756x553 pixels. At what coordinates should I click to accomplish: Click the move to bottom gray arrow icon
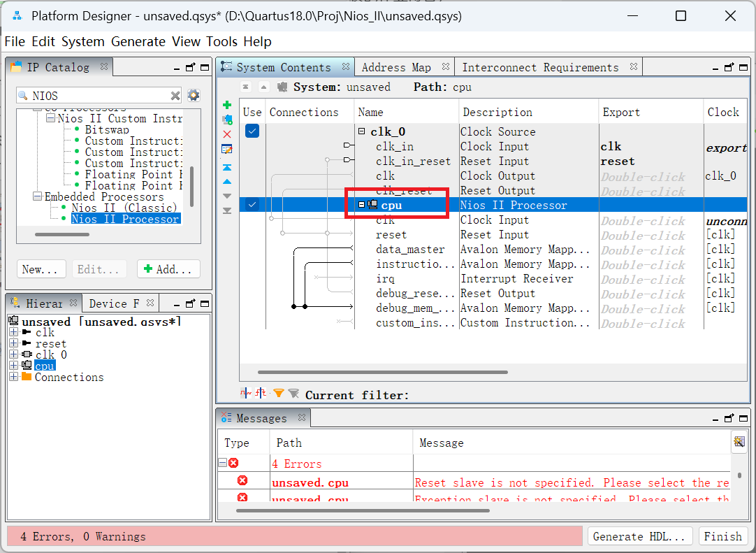click(227, 210)
